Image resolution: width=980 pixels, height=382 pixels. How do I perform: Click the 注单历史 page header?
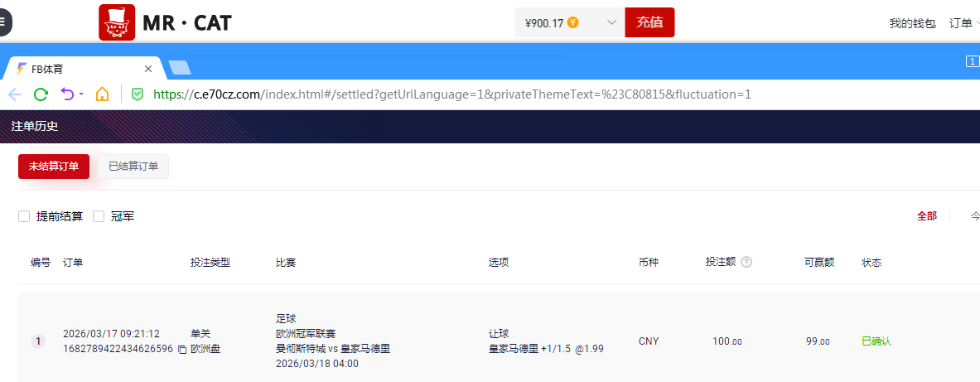(x=34, y=126)
